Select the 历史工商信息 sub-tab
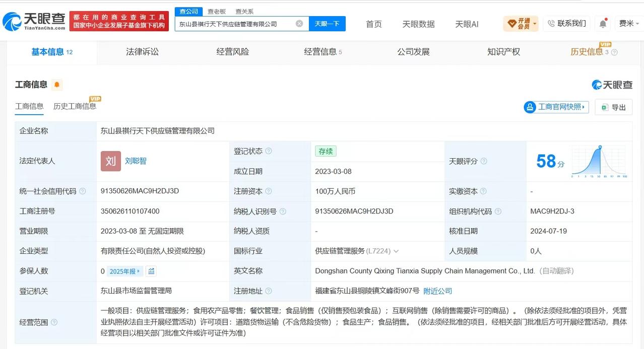 [75, 106]
